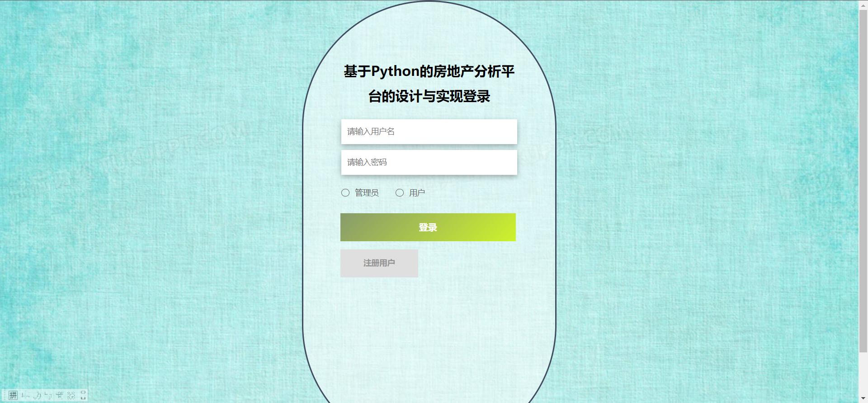Switch IME punctuation mode icon
The image size is (868, 403).
[48, 396]
